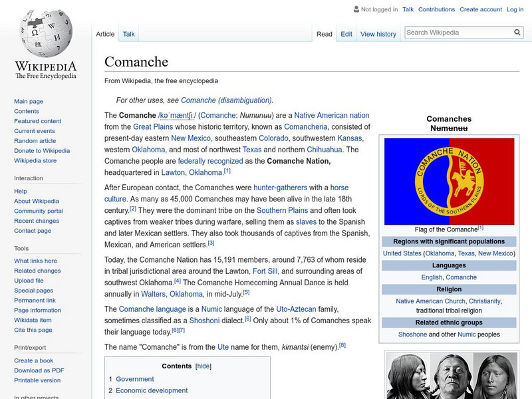The image size is (532, 399).
Task: Open What links here
Action: (x=35, y=261)
